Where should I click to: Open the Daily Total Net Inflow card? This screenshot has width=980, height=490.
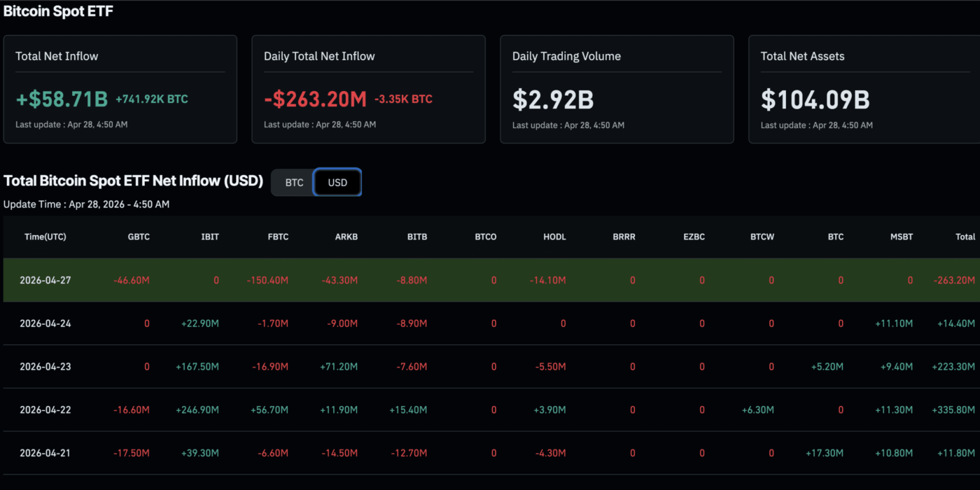click(368, 90)
